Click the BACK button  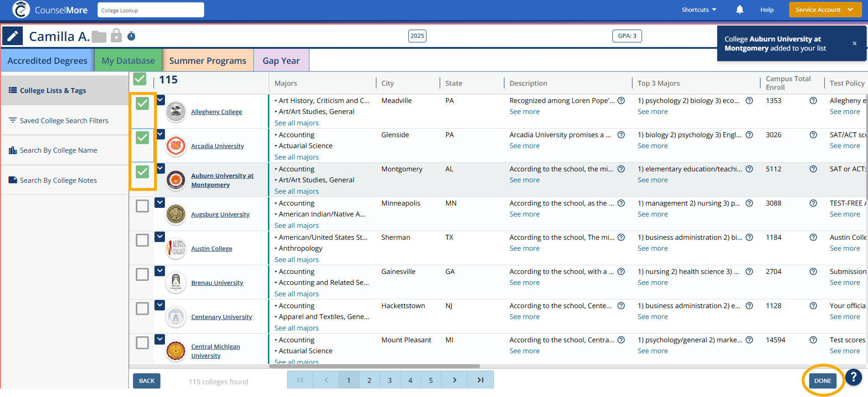click(147, 381)
